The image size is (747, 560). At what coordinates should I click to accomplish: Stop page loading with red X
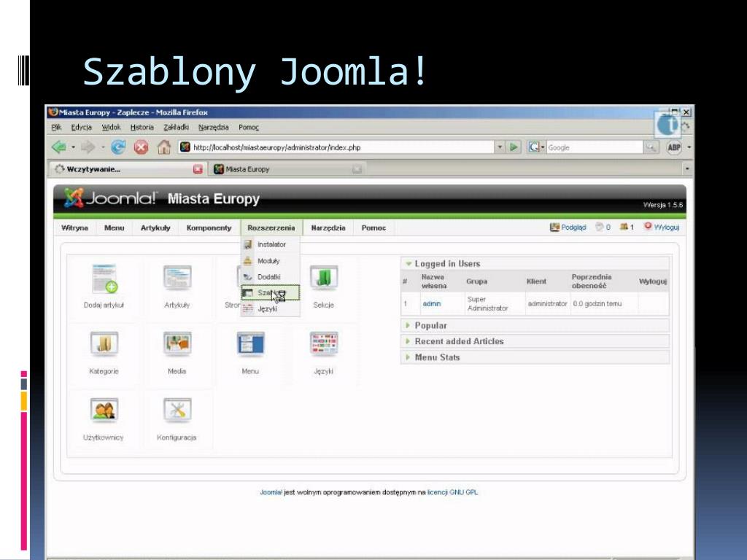pos(141,147)
